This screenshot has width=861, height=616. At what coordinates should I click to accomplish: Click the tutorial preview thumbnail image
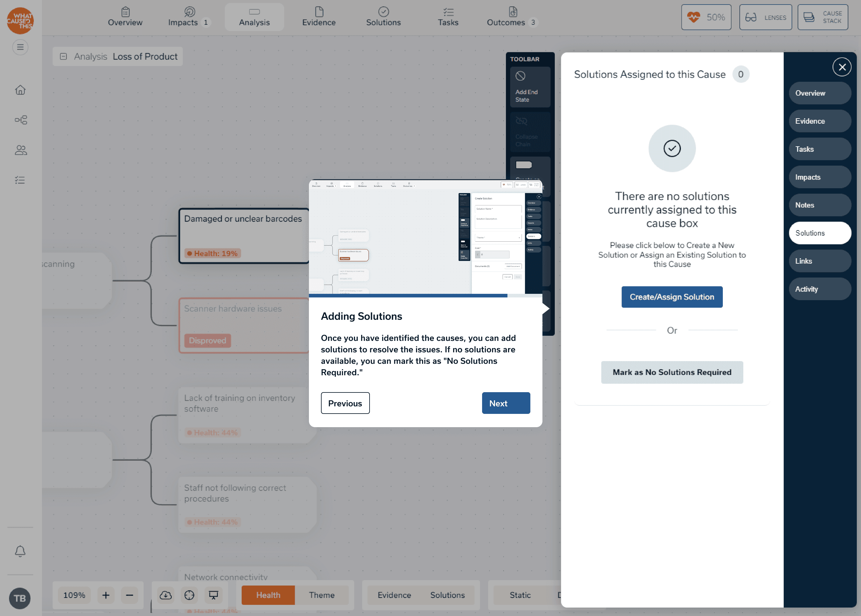(x=425, y=237)
